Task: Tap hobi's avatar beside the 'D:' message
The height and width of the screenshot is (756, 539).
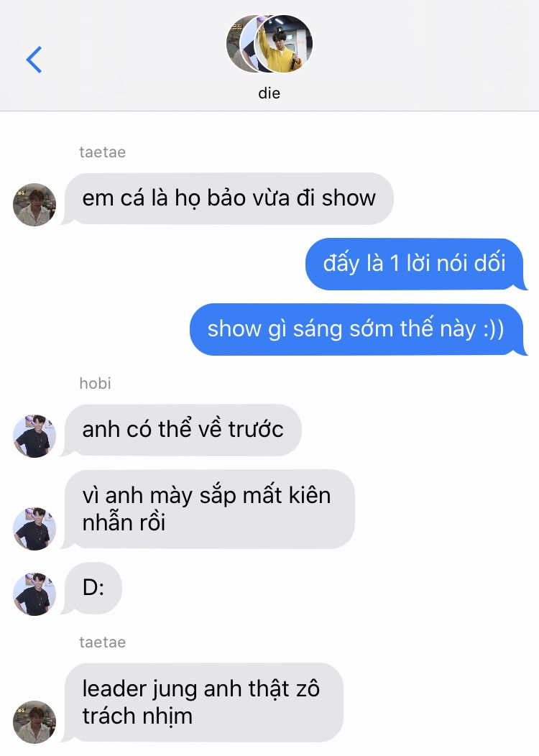Action: pyautogui.click(x=34, y=594)
